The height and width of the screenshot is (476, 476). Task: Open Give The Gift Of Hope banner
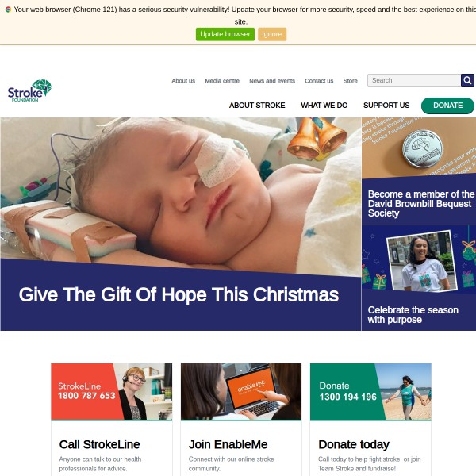tap(181, 224)
